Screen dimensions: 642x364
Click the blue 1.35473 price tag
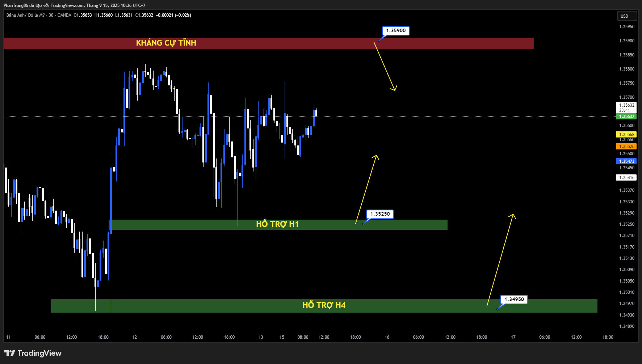pos(626,161)
